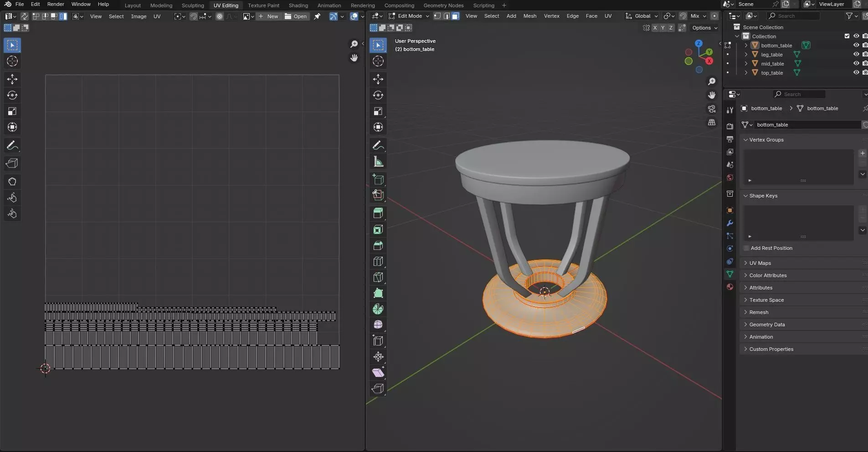Toggle proportional editing in UV editor header
Screen dimensions: 868x452
point(220,16)
